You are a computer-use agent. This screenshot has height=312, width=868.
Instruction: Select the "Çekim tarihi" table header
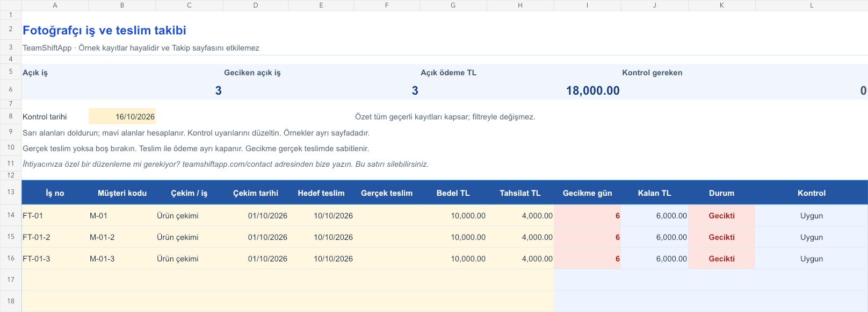[x=256, y=193]
